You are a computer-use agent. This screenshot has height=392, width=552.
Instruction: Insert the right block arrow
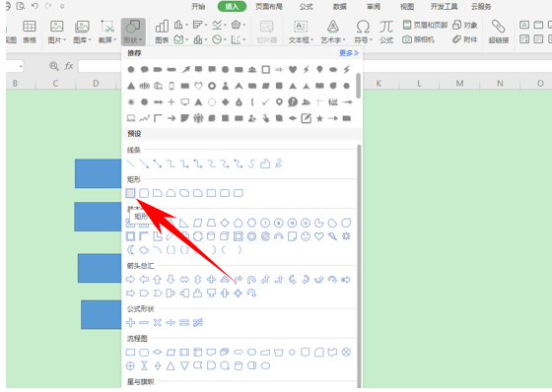(130, 280)
